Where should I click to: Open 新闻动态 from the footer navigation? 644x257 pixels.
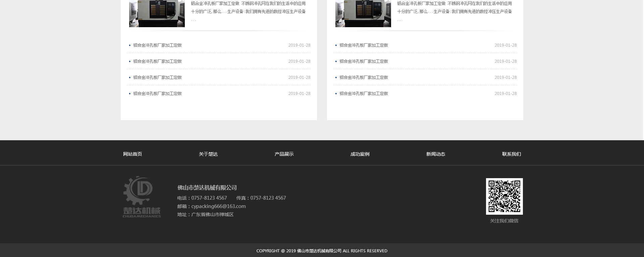click(435, 154)
